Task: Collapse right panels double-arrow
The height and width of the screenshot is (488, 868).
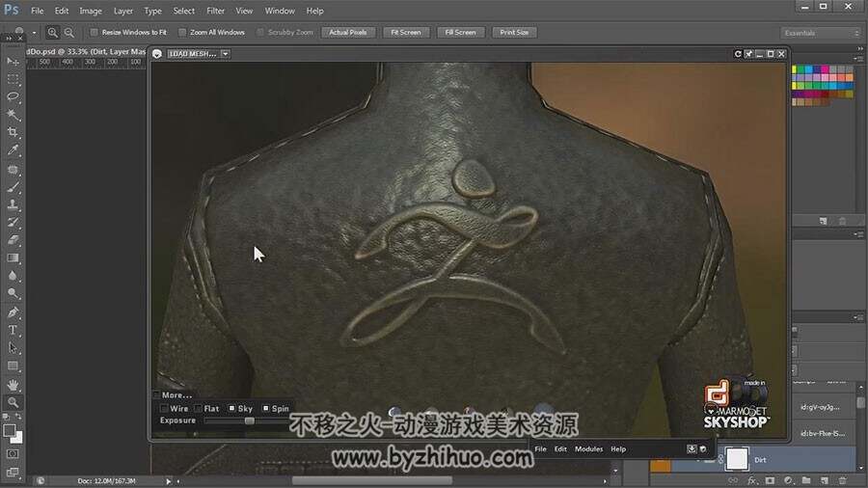Action: (x=859, y=48)
